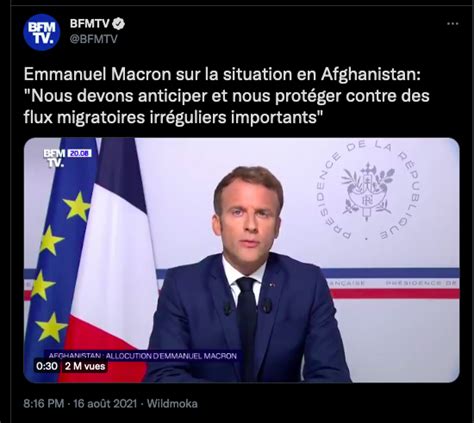The image size is (474, 423).
Task: Open the @BFMTV handle link
Action: point(94,39)
